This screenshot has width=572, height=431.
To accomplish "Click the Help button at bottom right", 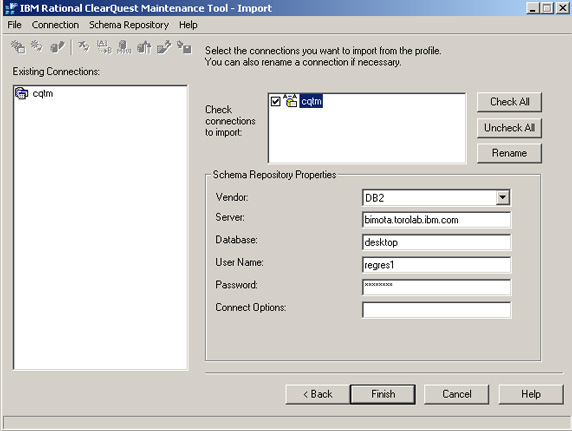I will (531, 394).
